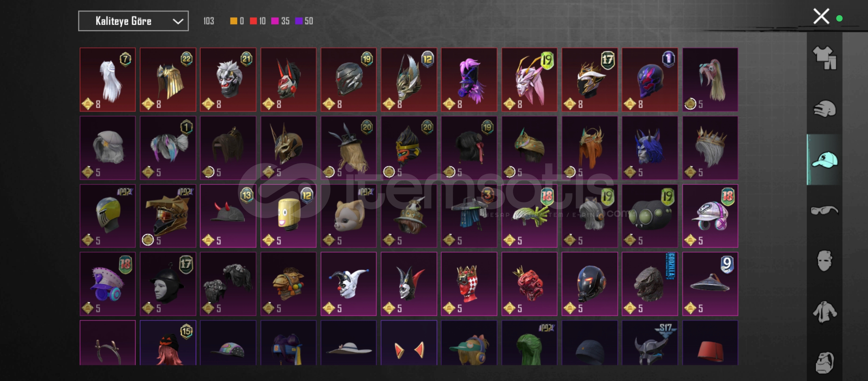Open the glasses category icon
Image resolution: width=868 pixels, height=381 pixels.
click(825, 211)
